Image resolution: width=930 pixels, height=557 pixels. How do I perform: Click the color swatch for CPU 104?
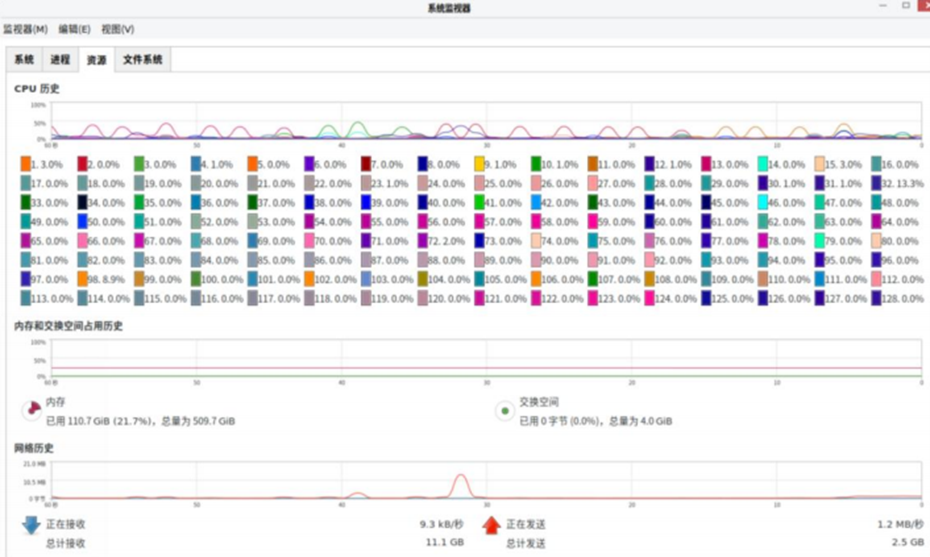pos(423,279)
